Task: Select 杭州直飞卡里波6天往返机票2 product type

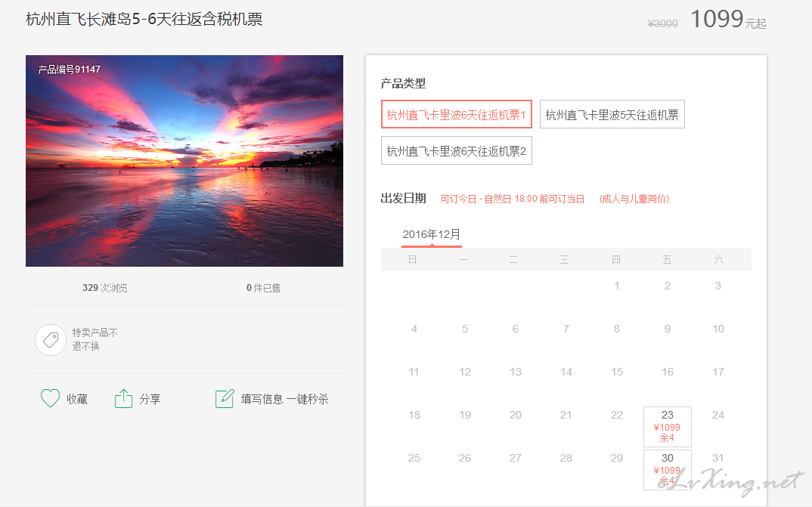Action: [456, 150]
